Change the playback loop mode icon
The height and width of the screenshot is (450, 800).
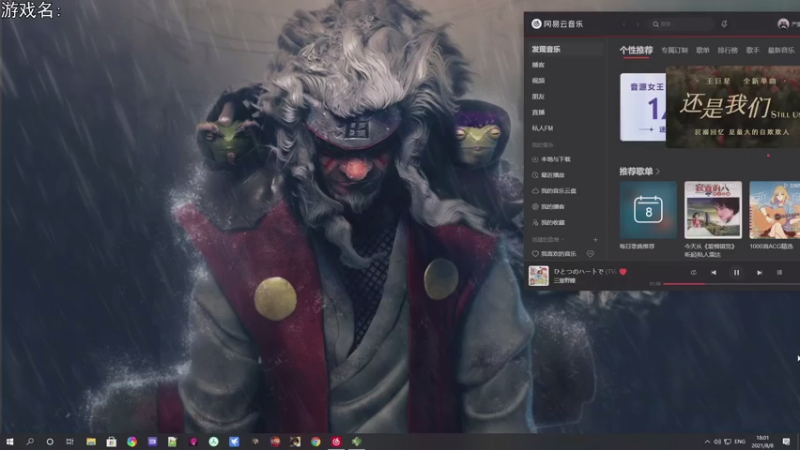(693, 272)
